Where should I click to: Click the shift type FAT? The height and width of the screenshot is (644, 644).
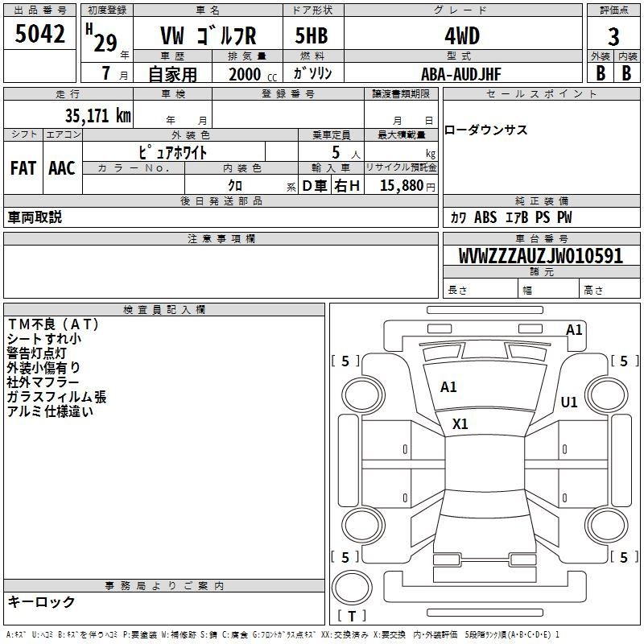click(x=23, y=168)
